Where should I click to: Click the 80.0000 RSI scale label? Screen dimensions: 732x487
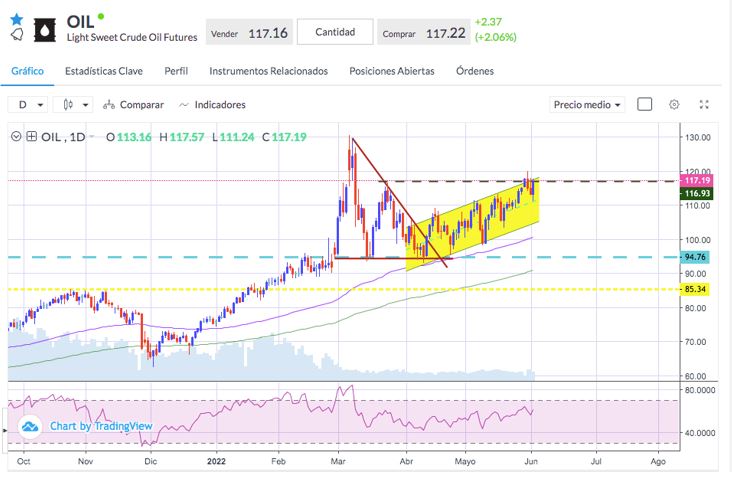(x=700, y=390)
